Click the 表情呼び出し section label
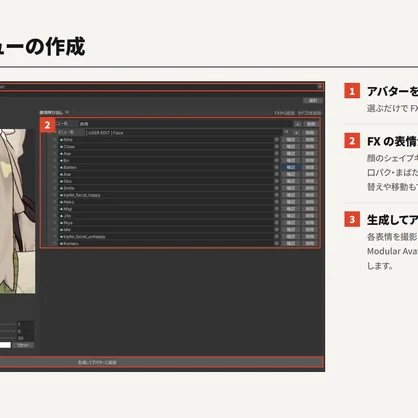 (x=51, y=113)
